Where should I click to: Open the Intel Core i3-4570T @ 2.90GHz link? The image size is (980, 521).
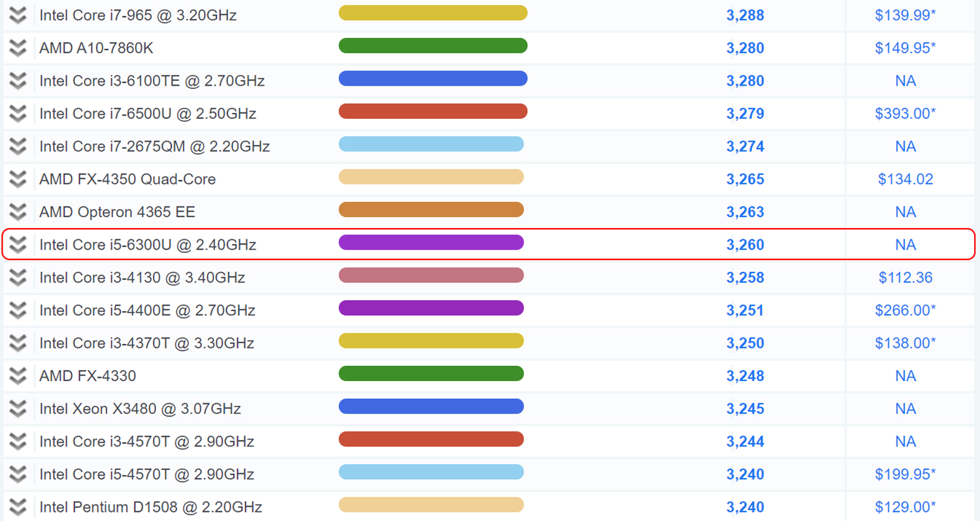tap(146, 441)
